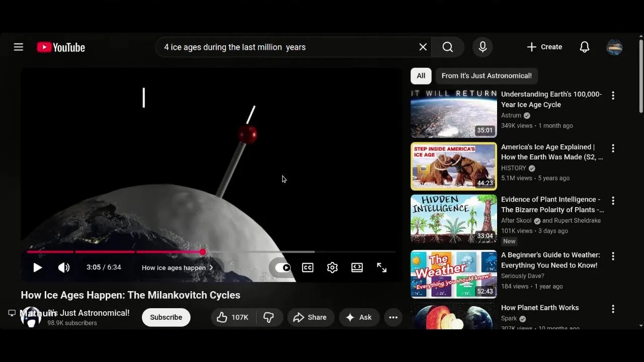
Task: Open the Create menu
Action: coord(544,47)
